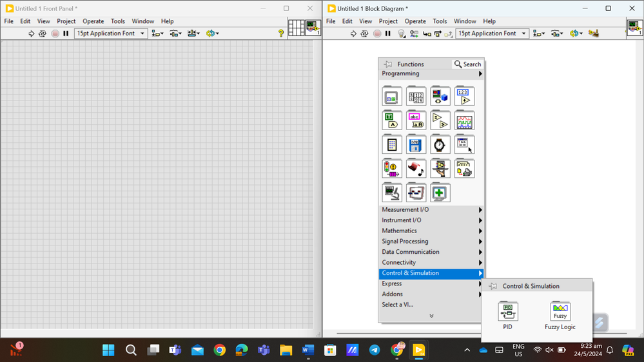Open Telegram from the Windows taskbar
644x362 pixels.
tap(375, 350)
